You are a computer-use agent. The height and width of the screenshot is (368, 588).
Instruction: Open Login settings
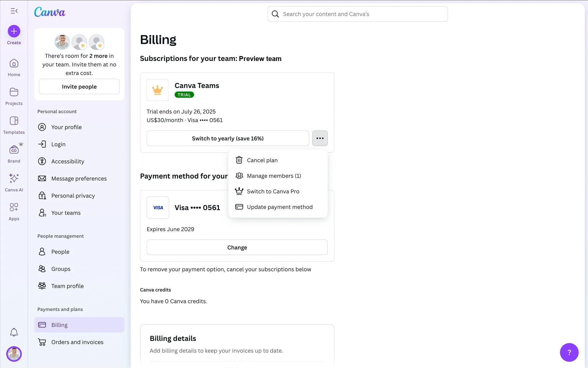(x=79, y=144)
